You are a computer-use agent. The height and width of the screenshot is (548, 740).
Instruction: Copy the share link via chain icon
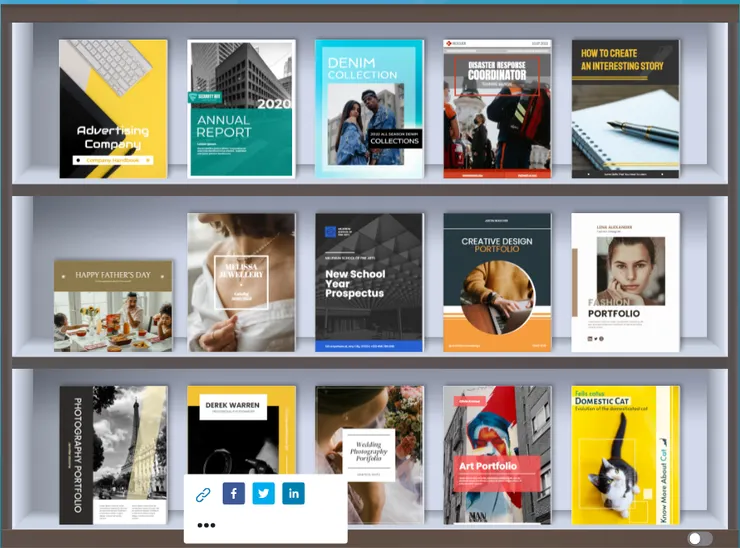[203, 495]
